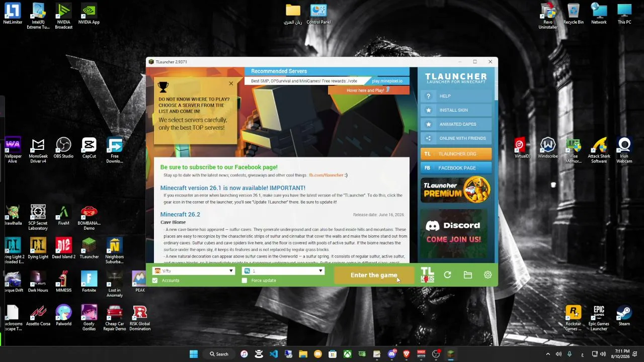
Task: Select the VirtualDJ desktop icon
Action: point(522,148)
